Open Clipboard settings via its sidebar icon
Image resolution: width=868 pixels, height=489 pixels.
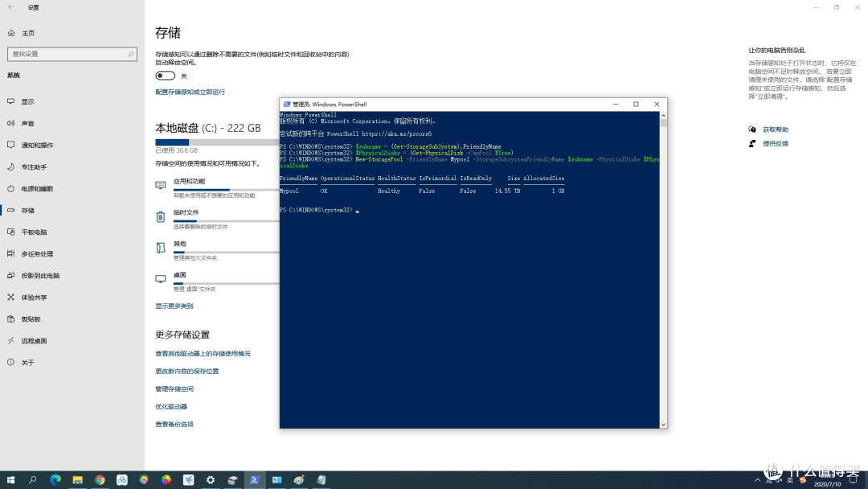pos(12,318)
